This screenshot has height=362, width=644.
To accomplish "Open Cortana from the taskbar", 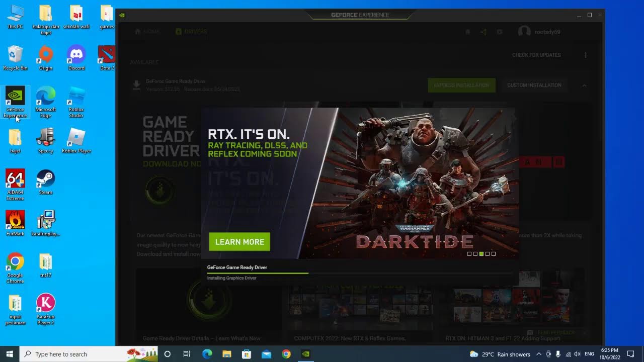I will click(168, 354).
